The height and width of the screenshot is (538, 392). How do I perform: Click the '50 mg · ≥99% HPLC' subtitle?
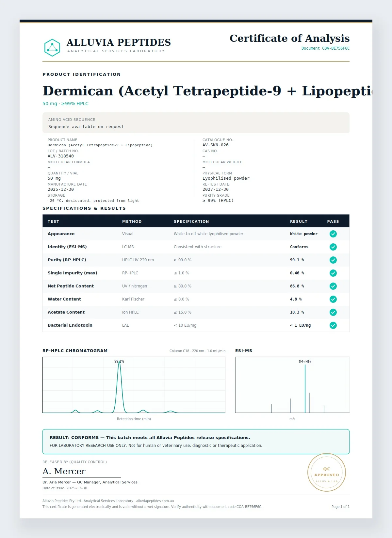pyautogui.click(x=65, y=104)
